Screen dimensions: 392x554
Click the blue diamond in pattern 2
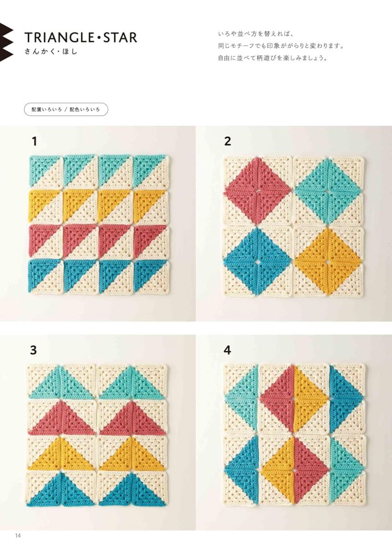point(258,262)
